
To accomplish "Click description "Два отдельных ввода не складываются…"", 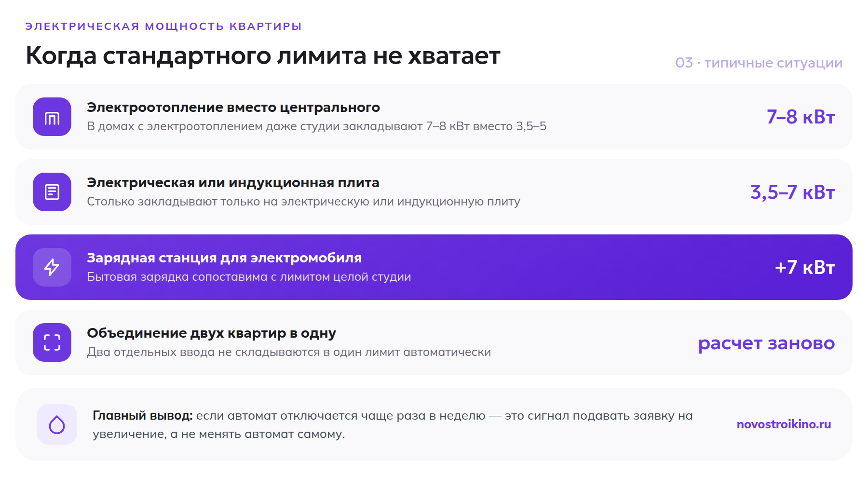I will tap(289, 352).
